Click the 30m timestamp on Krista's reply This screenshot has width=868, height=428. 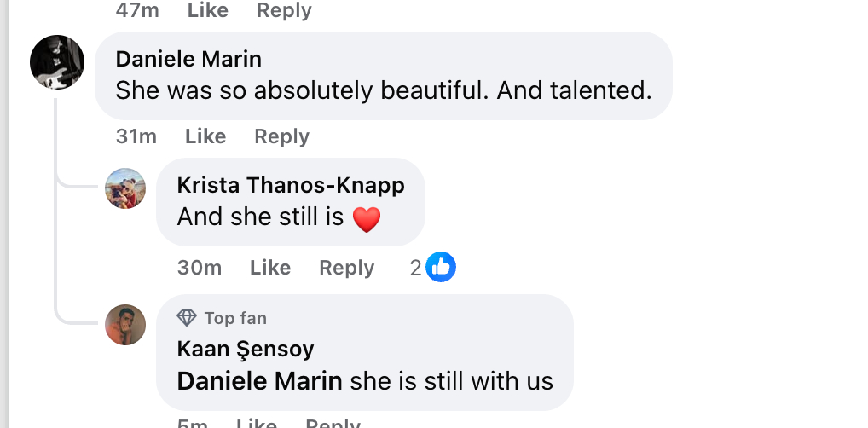[200, 268]
